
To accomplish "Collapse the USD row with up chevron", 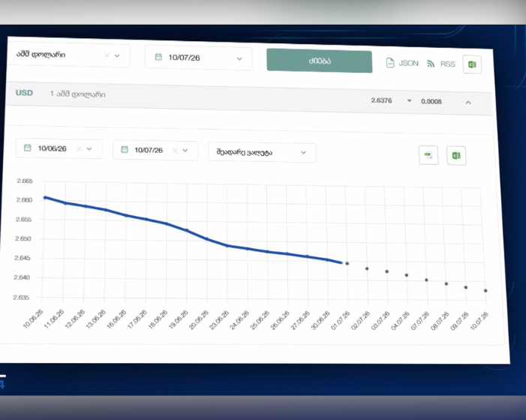I will (x=468, y=102).
